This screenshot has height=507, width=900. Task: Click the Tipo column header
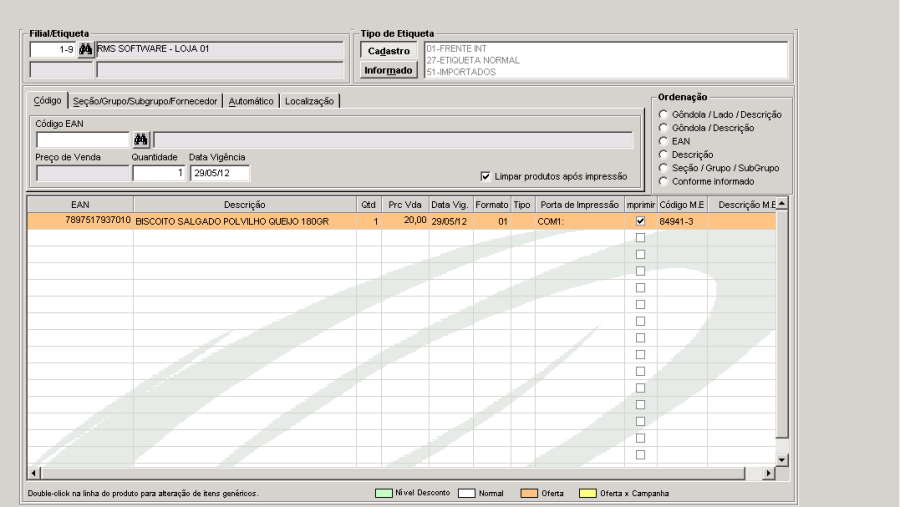(x=522, y=204)
